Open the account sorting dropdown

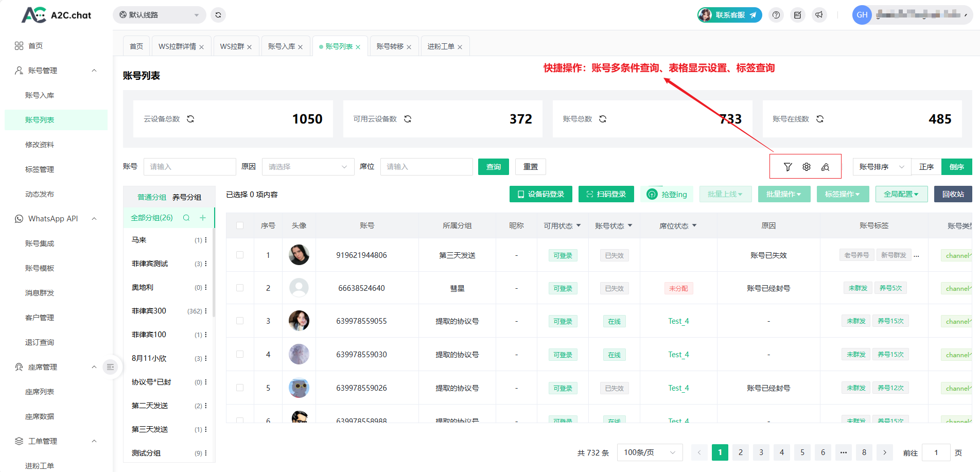881,167
